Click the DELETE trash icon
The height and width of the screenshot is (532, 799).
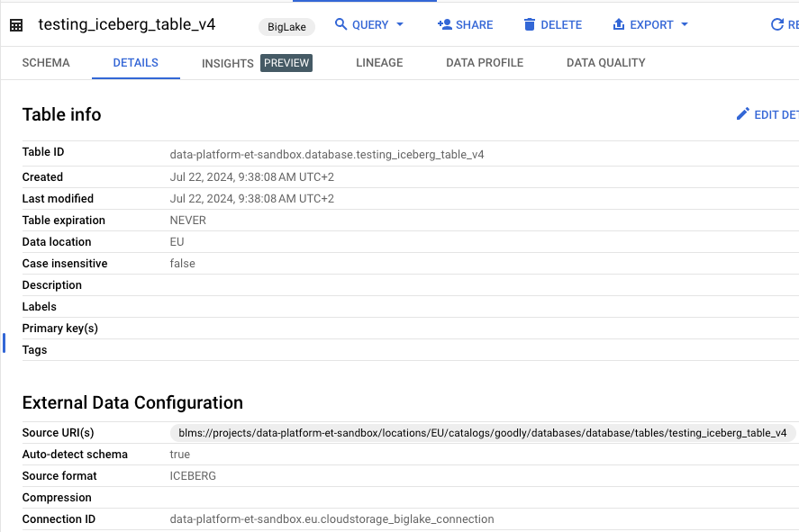530,24
